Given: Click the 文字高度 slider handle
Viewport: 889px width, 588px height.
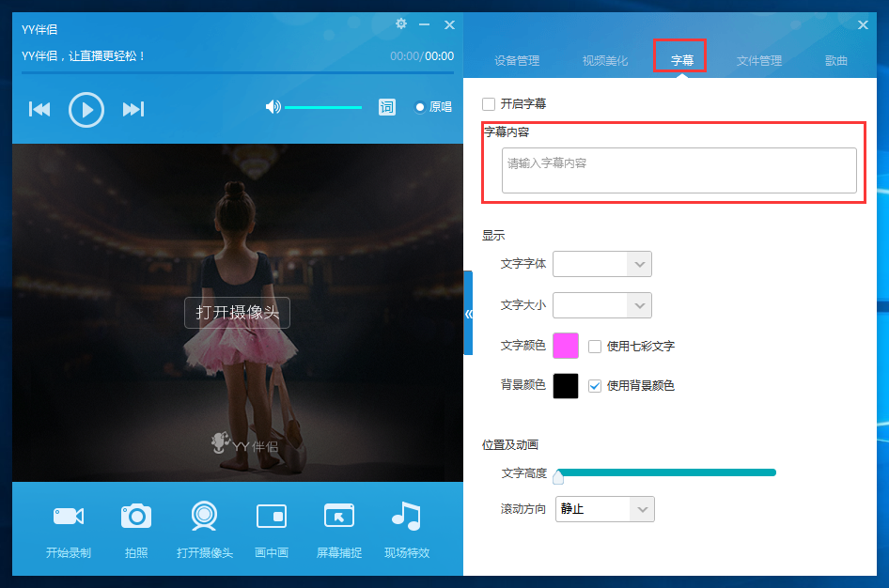Looking at the screenshot, I should [x=558, y=477].
